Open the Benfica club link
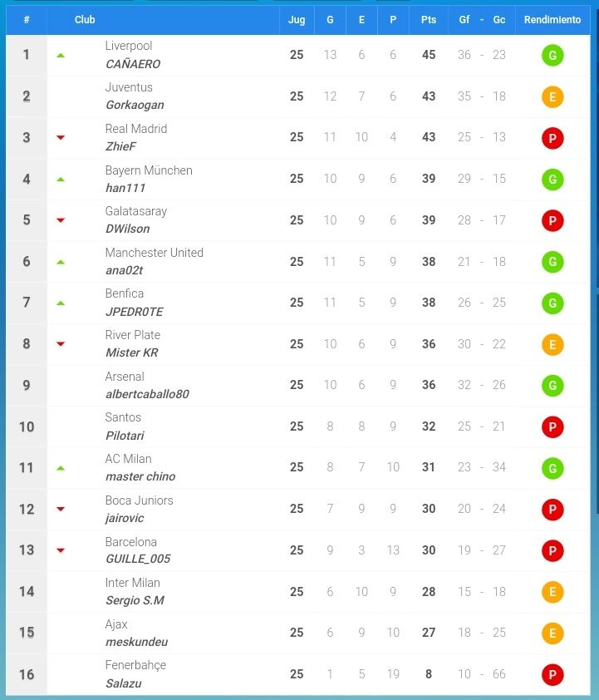This screenshot has height=700, width=599. click(x=125, y=293)
